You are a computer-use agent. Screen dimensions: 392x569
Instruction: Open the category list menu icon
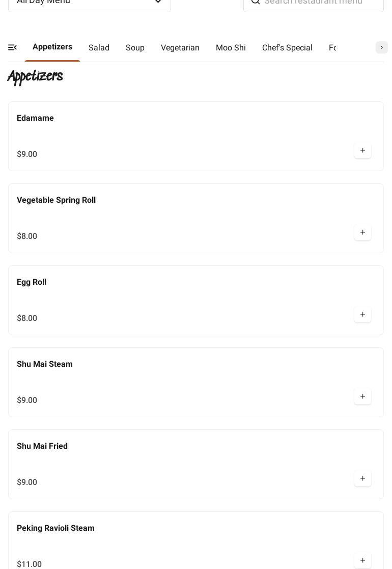(x=12, y=47)
